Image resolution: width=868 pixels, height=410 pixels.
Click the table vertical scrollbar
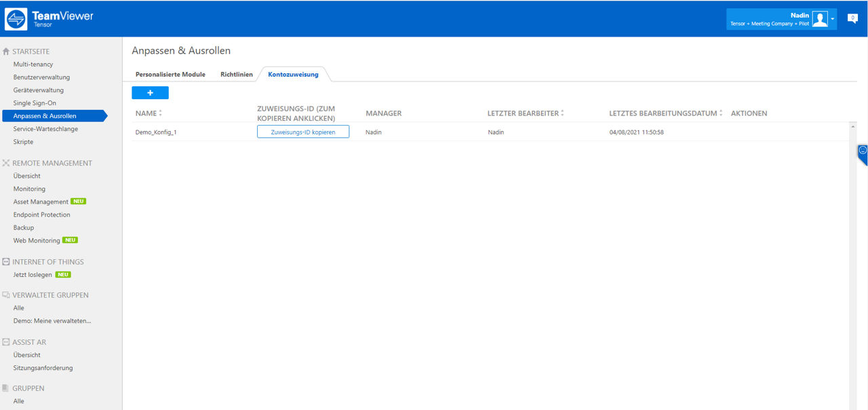pos(852,266)
